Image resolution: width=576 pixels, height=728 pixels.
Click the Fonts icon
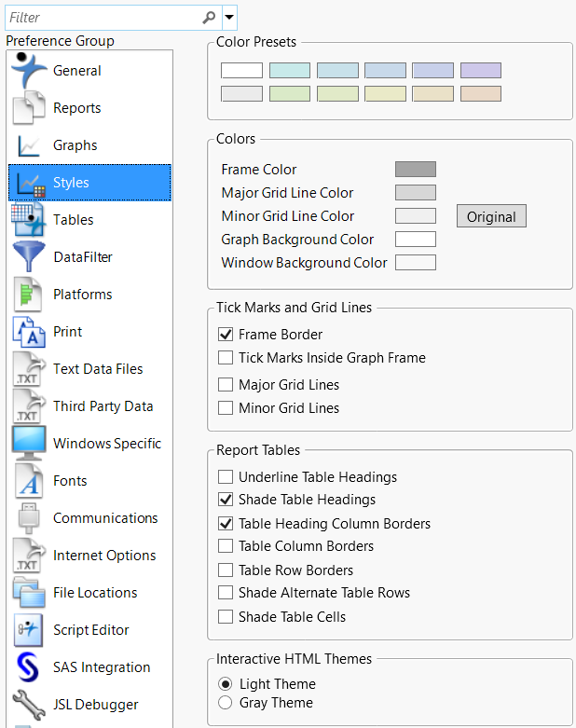click(29, 481)
